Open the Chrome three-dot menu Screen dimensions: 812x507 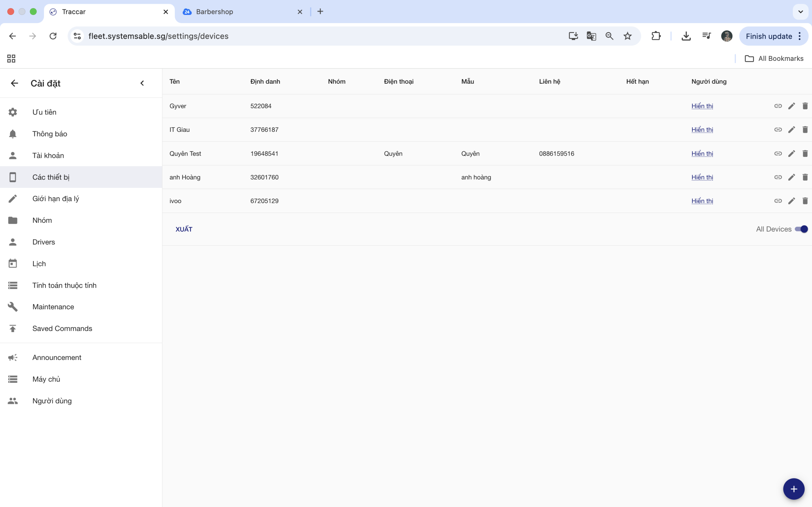pyautogui.click(x=800, y=36)
